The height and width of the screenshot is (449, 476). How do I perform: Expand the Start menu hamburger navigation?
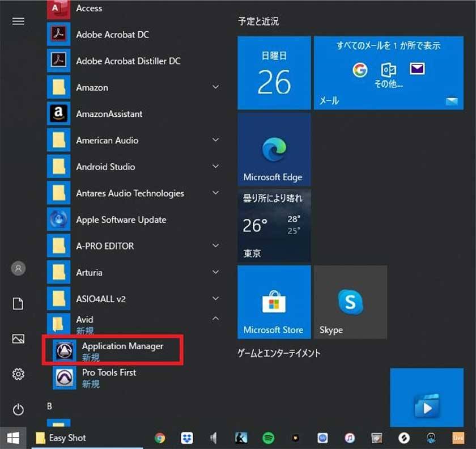(x=18, y=21)
